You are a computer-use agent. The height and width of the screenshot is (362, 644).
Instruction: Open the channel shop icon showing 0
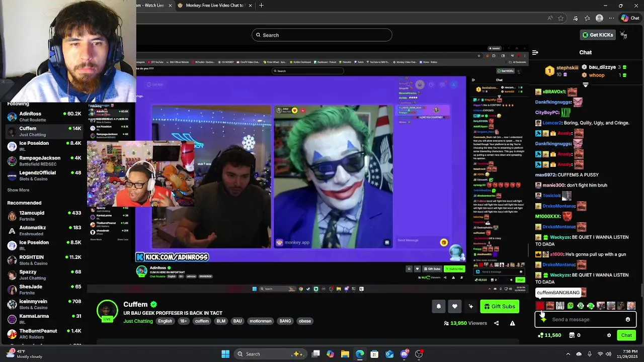click(x=575, y=335)
